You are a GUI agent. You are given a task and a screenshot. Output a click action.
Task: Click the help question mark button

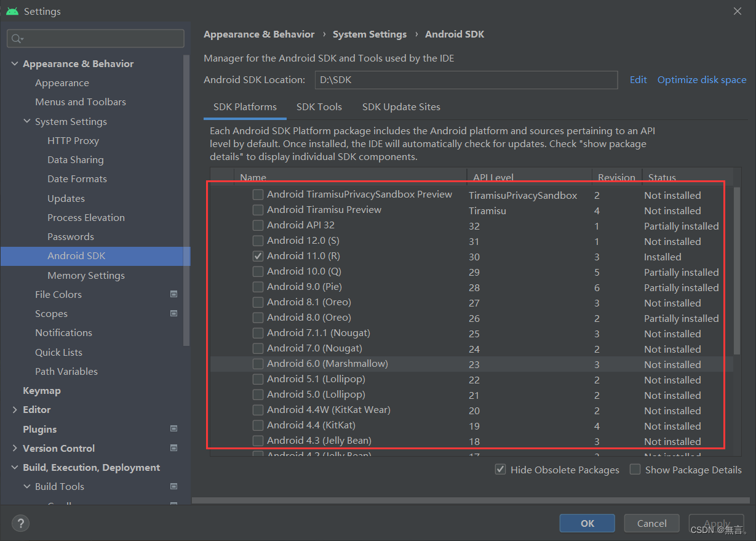click(20, 524)
